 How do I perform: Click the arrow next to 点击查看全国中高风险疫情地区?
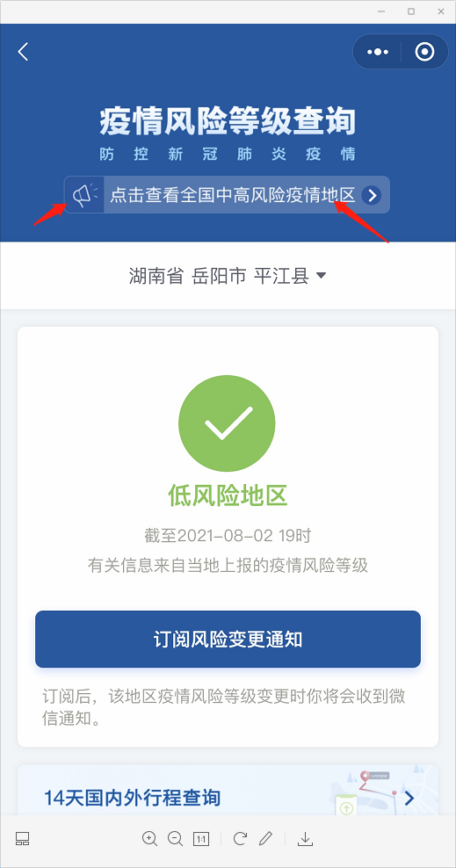coord(372,195)
